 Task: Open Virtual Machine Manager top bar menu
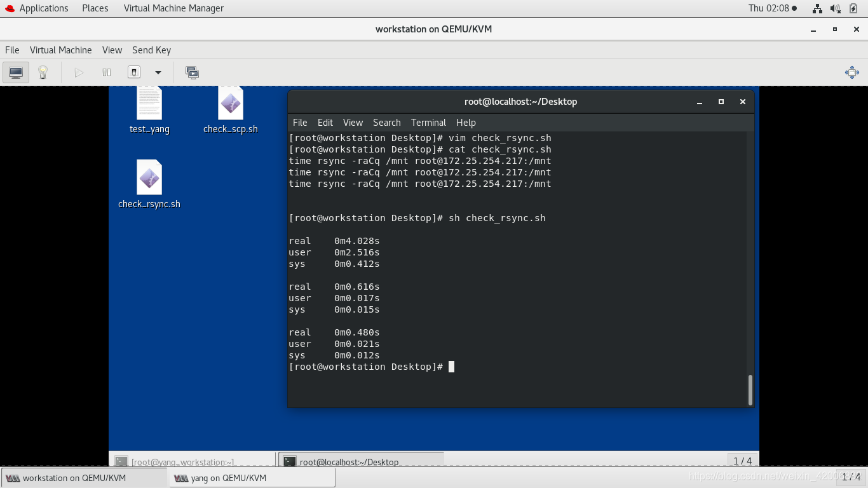(x=173, y=8)
